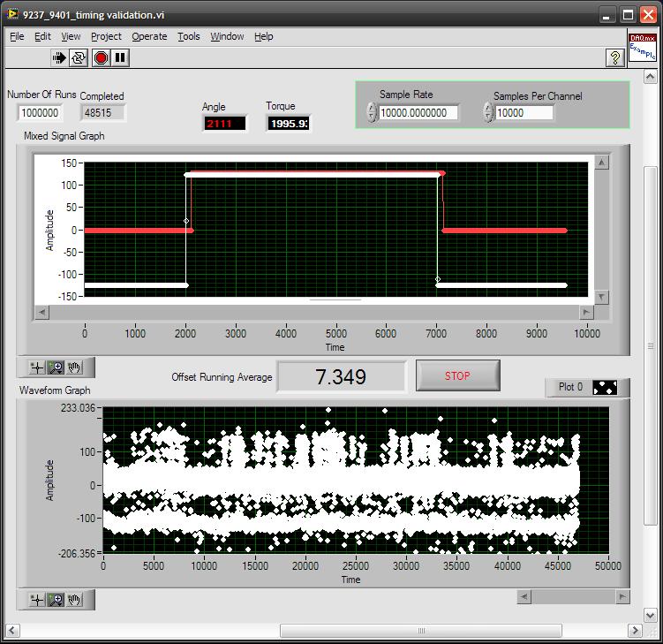Click the Plot 0 legend color sample

(x=605, y=388)
